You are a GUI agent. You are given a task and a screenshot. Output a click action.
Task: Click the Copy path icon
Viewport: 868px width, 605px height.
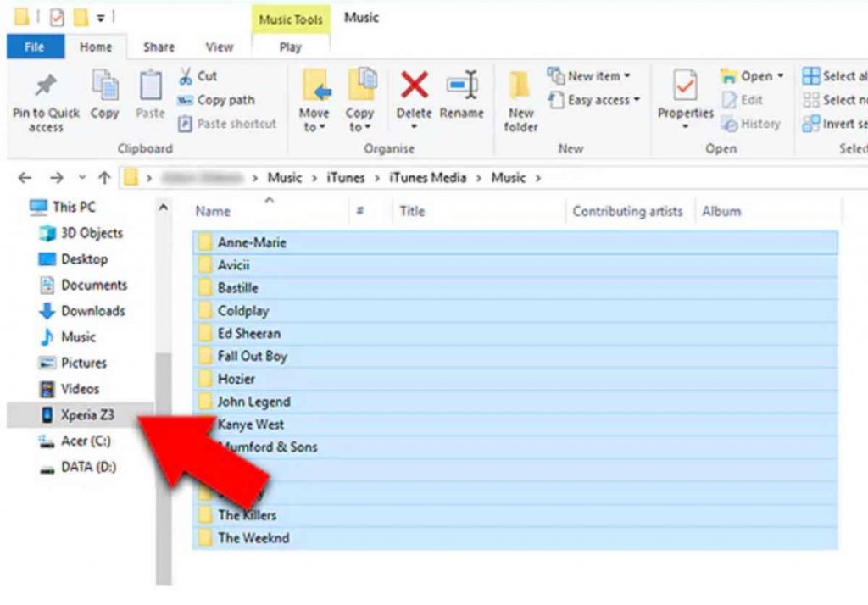point(184,100)
